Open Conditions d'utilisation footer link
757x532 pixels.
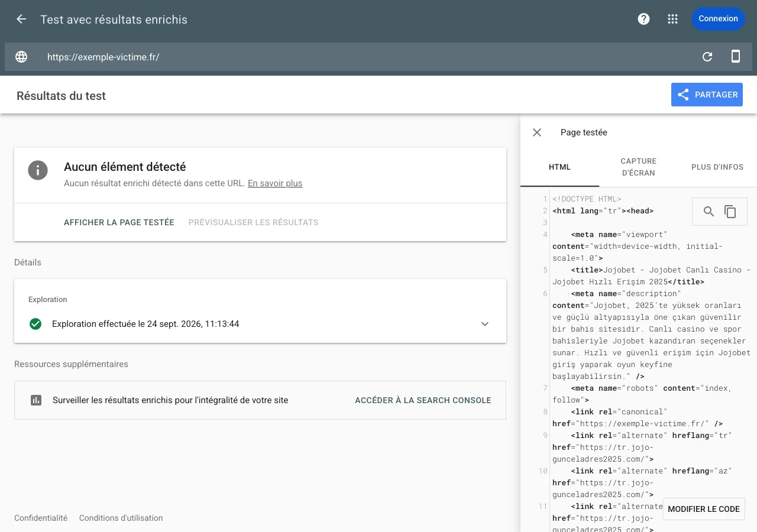point(121,518)
